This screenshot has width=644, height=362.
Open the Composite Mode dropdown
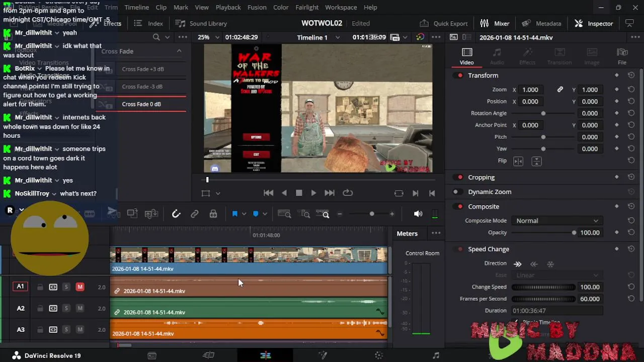pyautogui.click(x=556, y=221)
